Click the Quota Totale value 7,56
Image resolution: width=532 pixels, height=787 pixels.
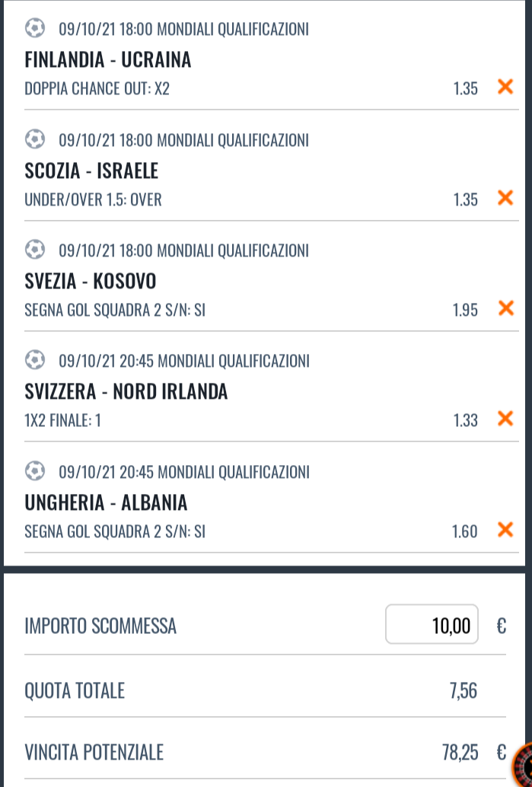click(x=464, y=691)
